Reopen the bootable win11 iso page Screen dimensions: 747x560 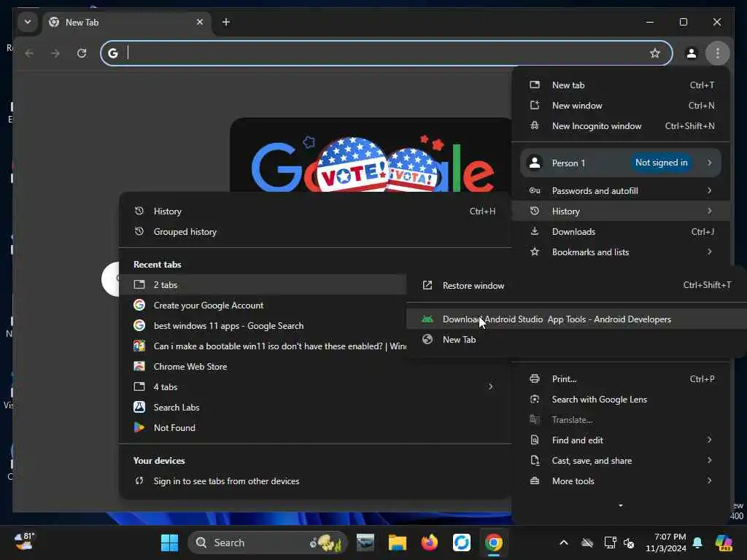(263, 346)
